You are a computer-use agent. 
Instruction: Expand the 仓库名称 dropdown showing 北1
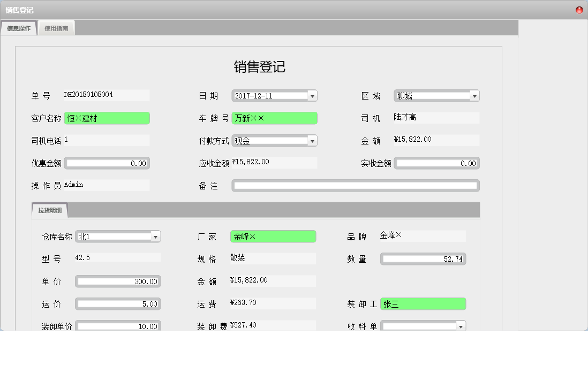click(x=156, y=236)
